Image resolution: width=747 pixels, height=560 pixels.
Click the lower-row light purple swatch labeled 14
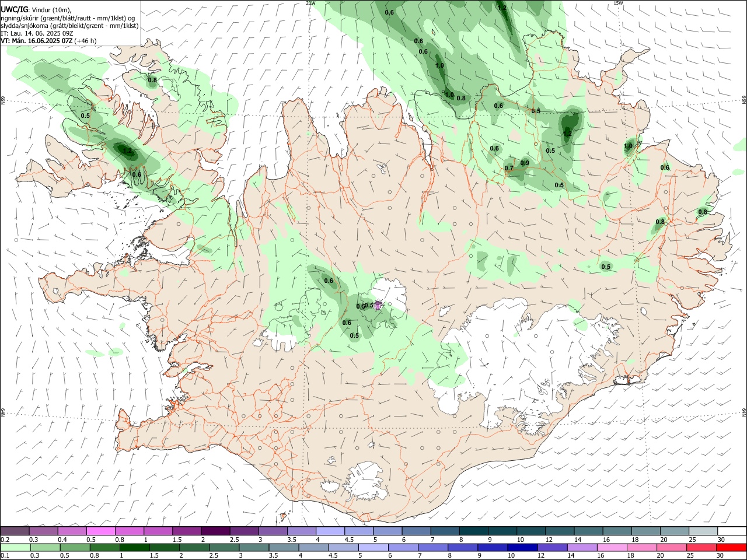pos(582,547)
